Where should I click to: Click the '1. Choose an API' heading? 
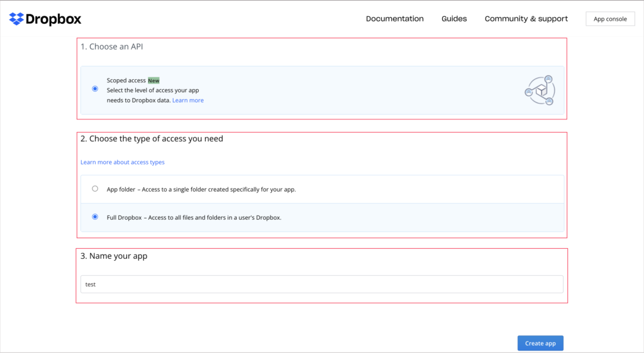click(112, 46)
